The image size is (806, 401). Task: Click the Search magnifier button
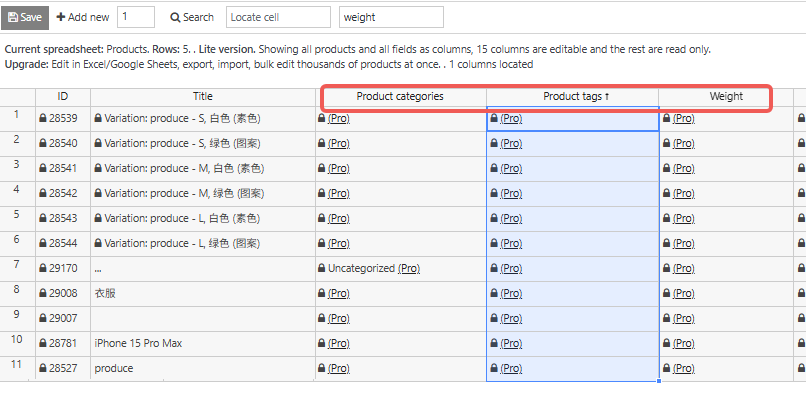coord(191,17)
